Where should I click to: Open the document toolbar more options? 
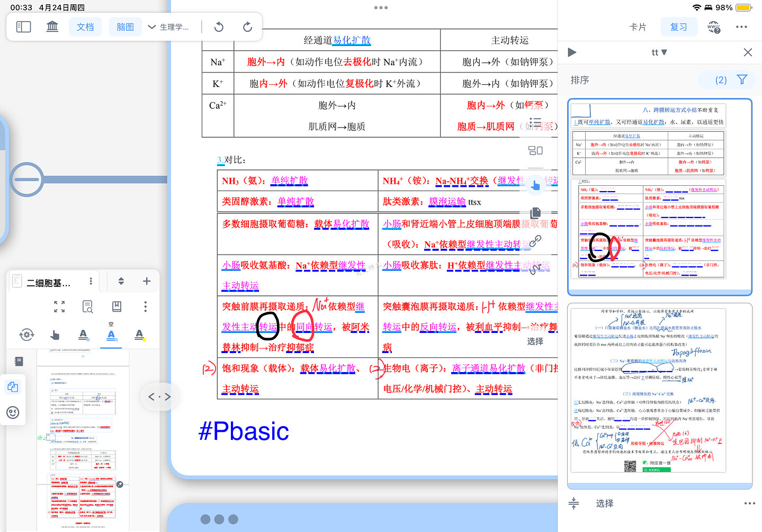145,306
